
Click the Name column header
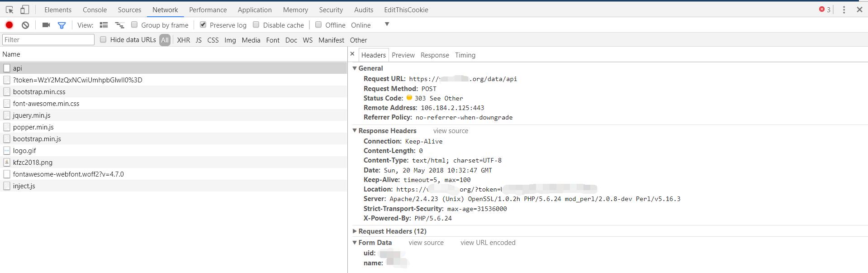click(x=174, y=54)
